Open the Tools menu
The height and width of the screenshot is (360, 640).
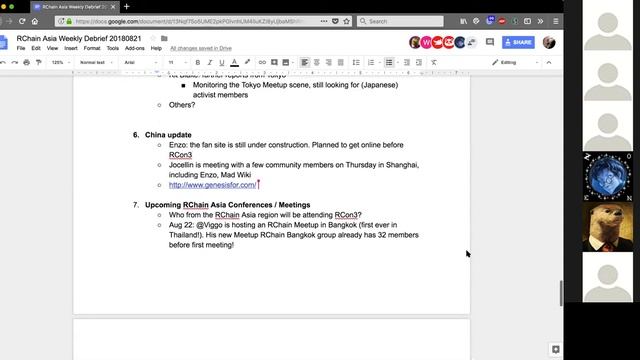pyautogui.click(x=113, y=48)
